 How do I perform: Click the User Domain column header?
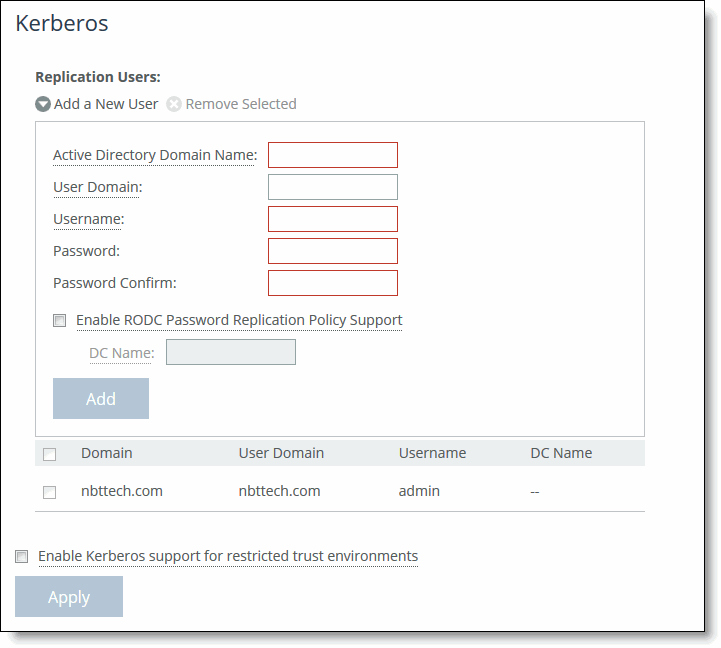pos(281,453)
